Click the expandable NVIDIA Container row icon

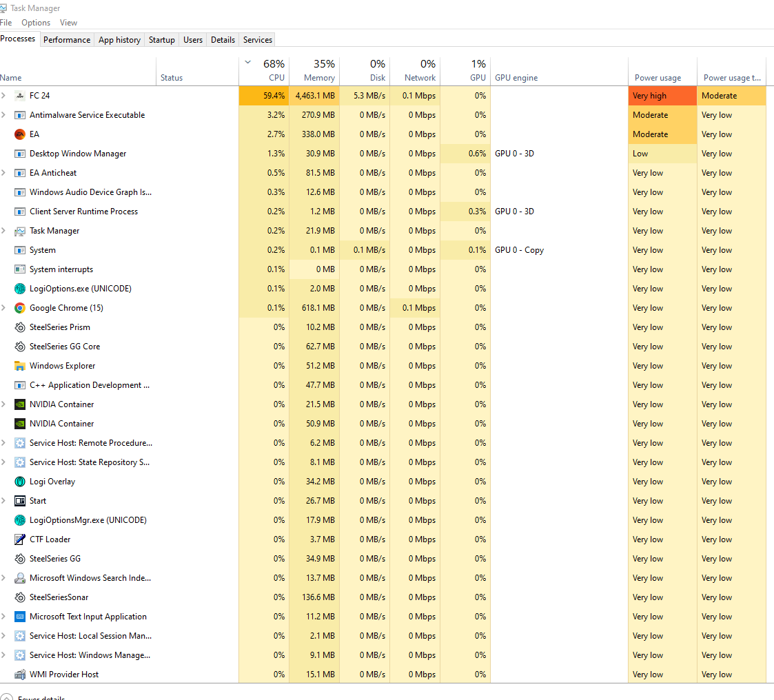[x=20, y=404]
